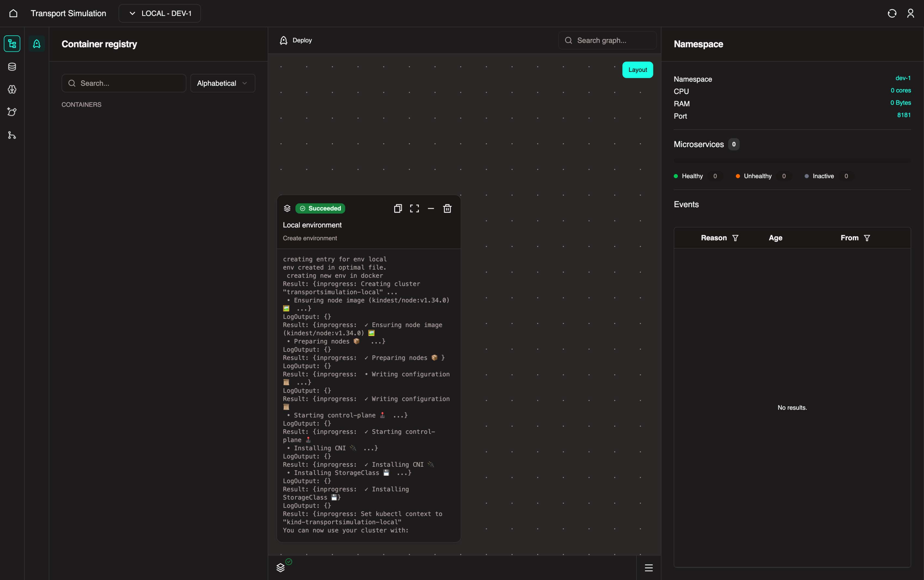The width and height of the screenshot is (924, 580).
Task: Open the home icon in top bar
Action: pos(13,13)
